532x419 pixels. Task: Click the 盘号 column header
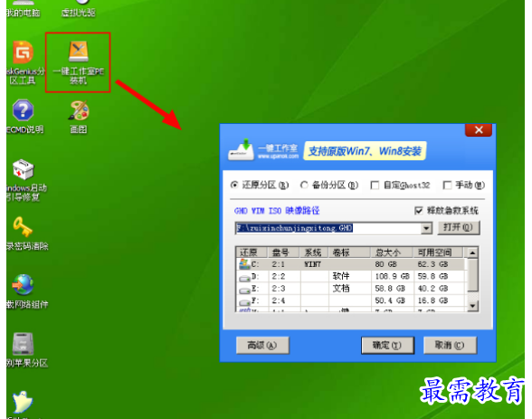[x=284, y=252]
